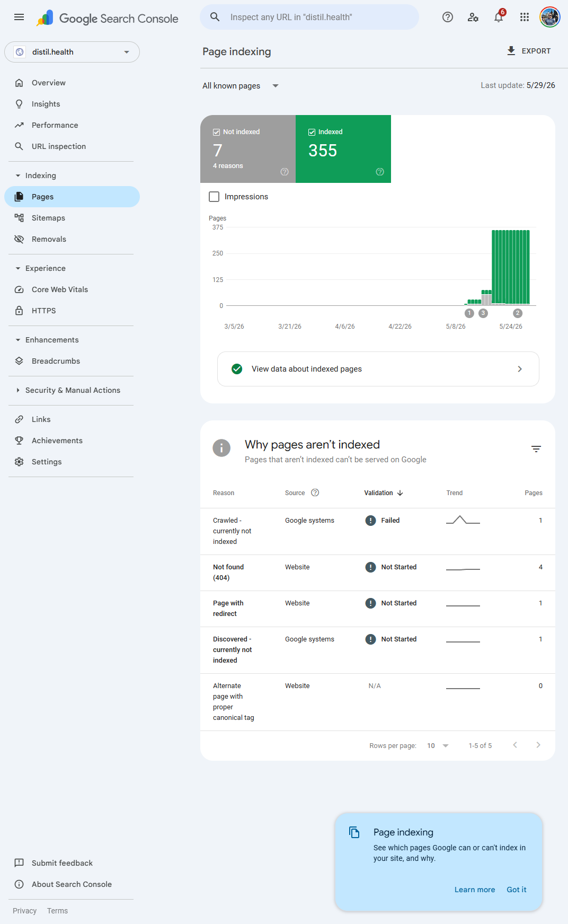Click the Removals crossed-eye icon
Viewport: 568px width, 924px height.
[19, 239]
